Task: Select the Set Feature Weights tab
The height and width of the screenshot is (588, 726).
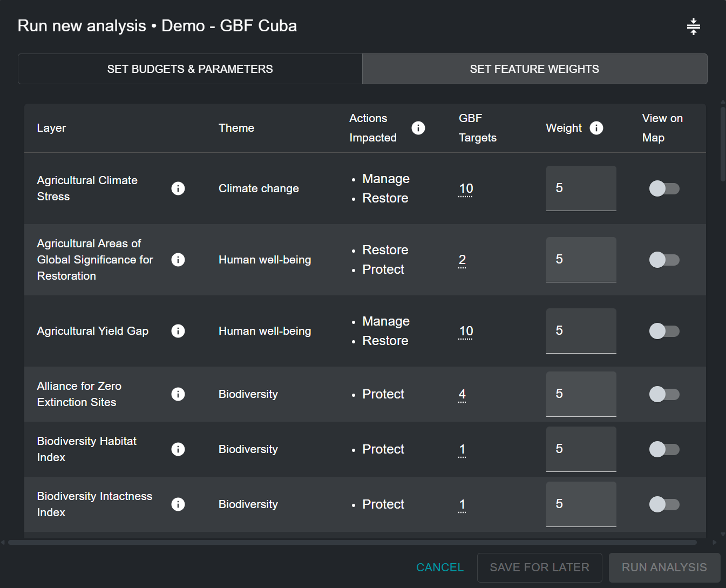Action: pos(534,69)
